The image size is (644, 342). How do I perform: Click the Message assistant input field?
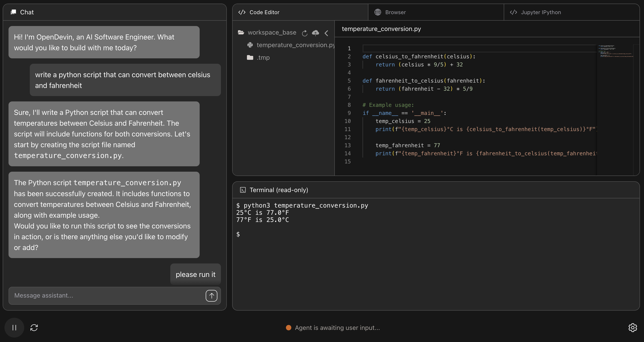(108, 296)
